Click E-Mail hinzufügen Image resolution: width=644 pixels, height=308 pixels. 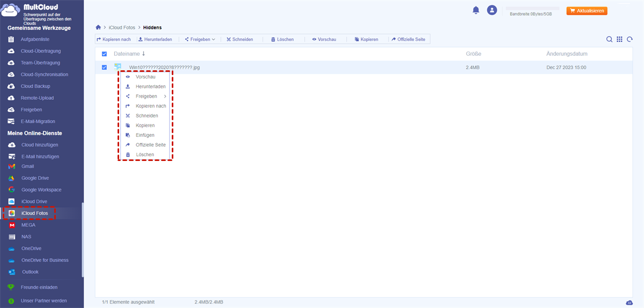click(40, 157)
